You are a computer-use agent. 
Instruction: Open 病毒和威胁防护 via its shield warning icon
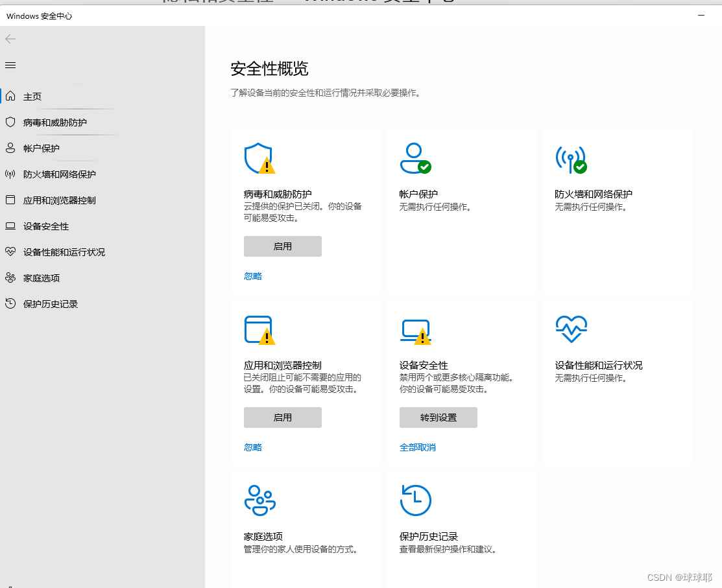tap(259, 157)
